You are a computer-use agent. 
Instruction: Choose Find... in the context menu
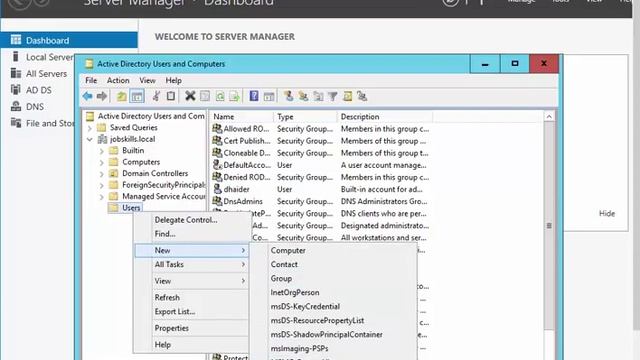point(191,234)
